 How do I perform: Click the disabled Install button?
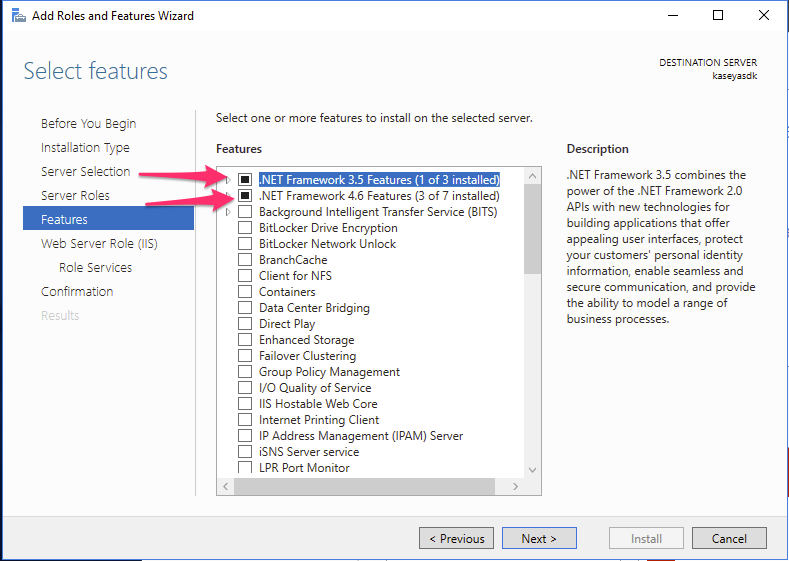click(x=646, y=538)
